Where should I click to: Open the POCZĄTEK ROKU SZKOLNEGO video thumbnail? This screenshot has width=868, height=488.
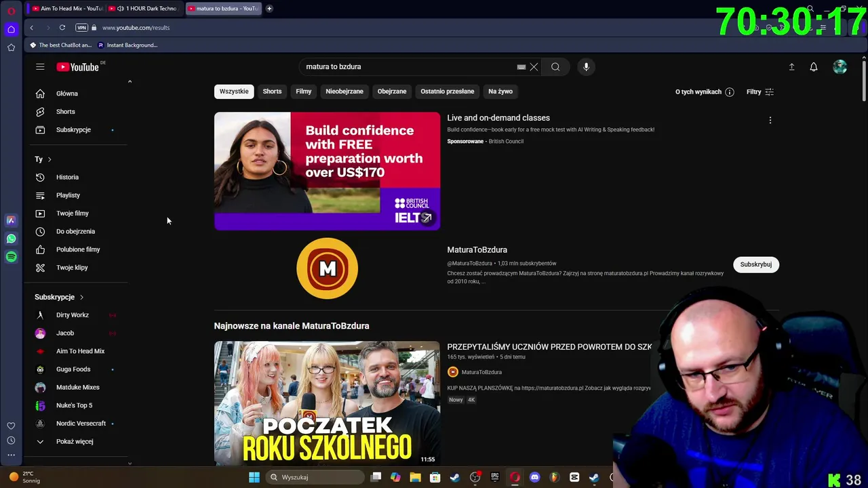[327, 403]
